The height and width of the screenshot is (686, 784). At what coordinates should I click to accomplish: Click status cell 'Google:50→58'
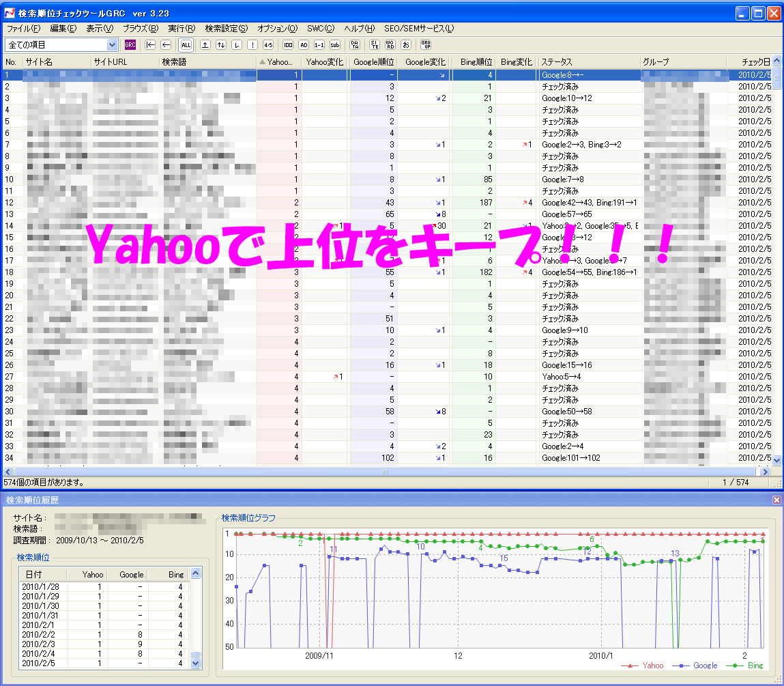567,412
